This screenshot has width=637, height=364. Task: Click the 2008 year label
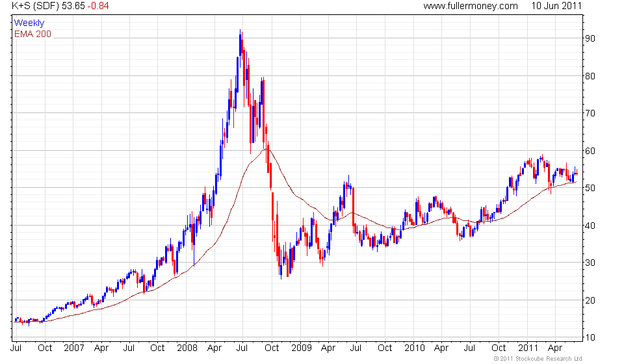coord(187,348)
